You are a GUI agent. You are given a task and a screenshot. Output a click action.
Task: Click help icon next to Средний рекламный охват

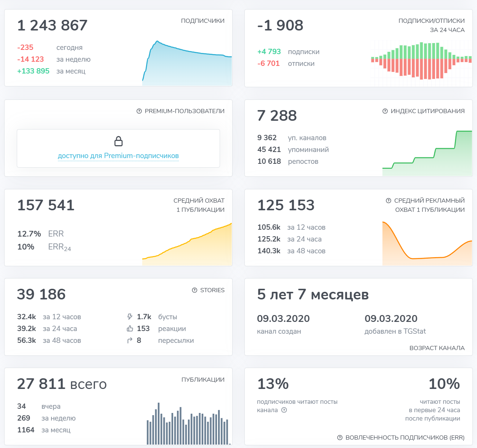tap(389, 201)
